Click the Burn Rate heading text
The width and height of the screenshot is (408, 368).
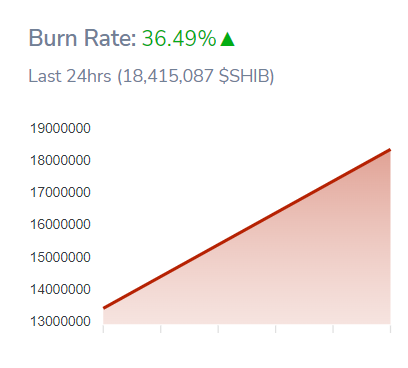coord(82,38)
